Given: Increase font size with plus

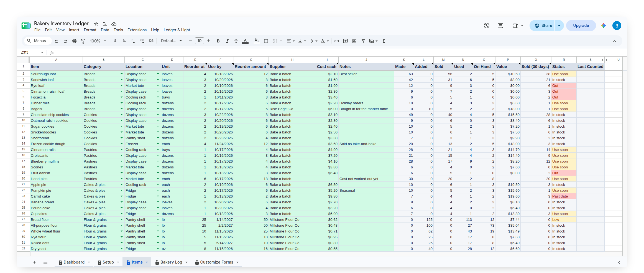Looking at the screenshot, I should (208, 41).
